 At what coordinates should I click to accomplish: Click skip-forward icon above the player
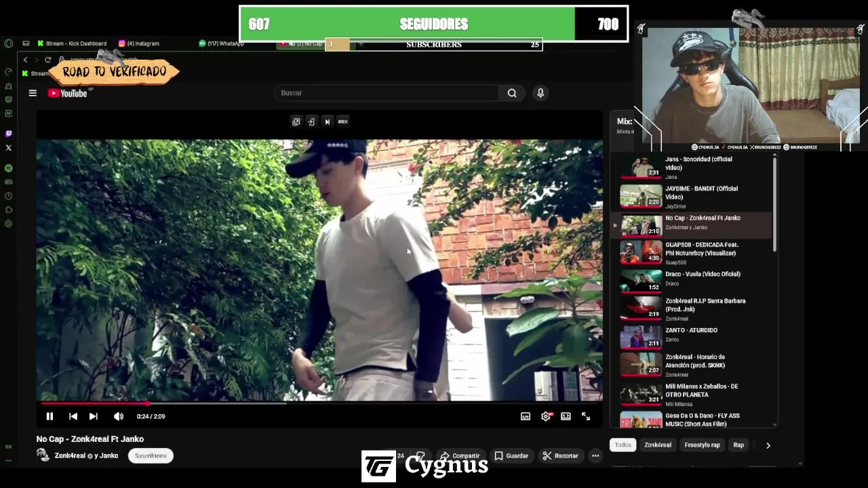pos(327,121)
